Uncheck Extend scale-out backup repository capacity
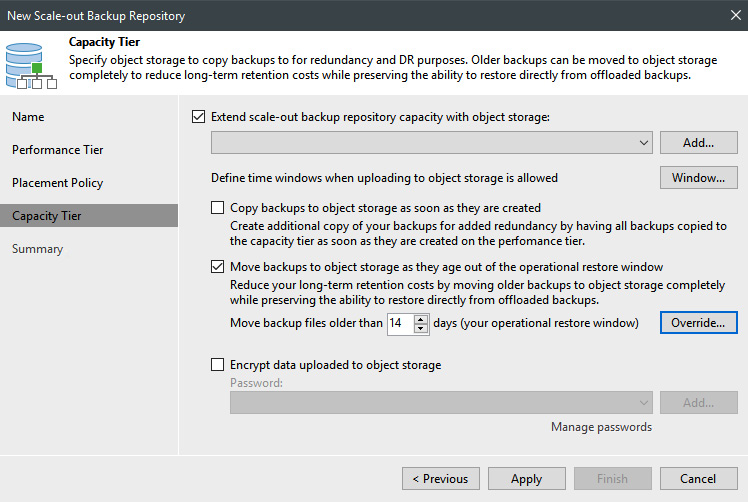Image resolution: width=748 pixels, height=502 pixels. 198,117
